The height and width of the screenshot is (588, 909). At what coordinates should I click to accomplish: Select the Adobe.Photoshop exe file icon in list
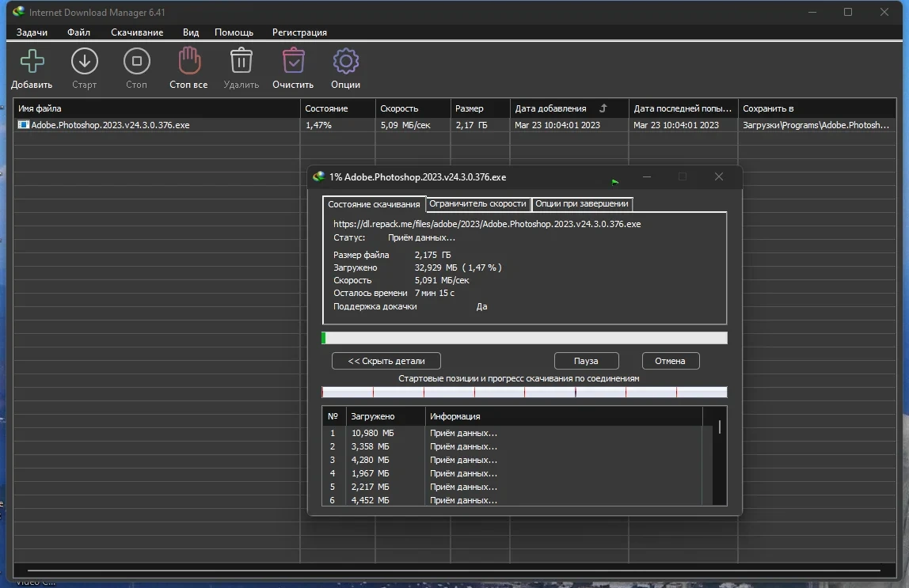(23, 124)
